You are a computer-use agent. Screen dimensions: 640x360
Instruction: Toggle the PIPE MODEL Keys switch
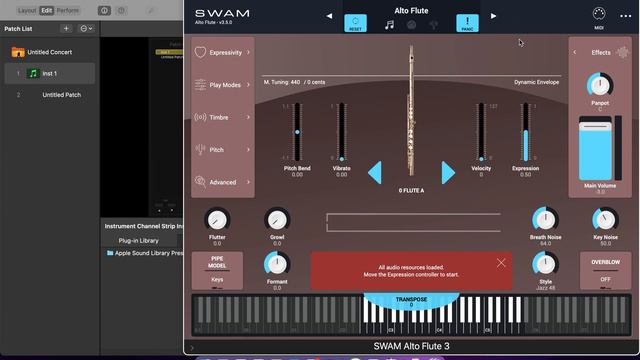click(217, 271)
